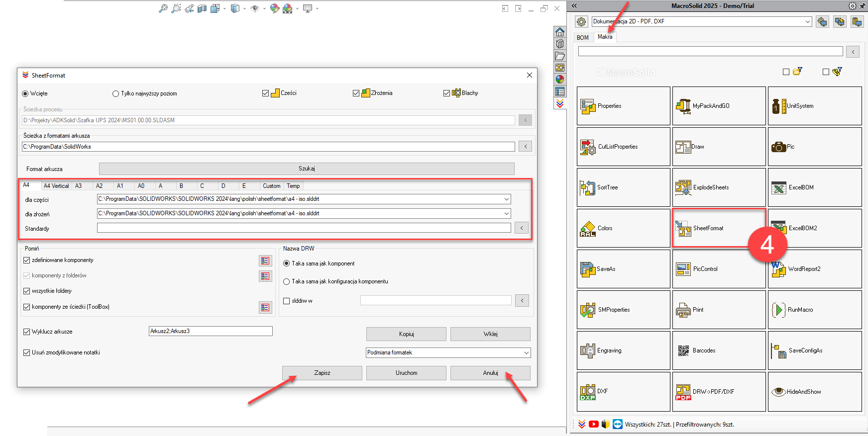Run the SaveConfigAs macro

coord(814,350)
